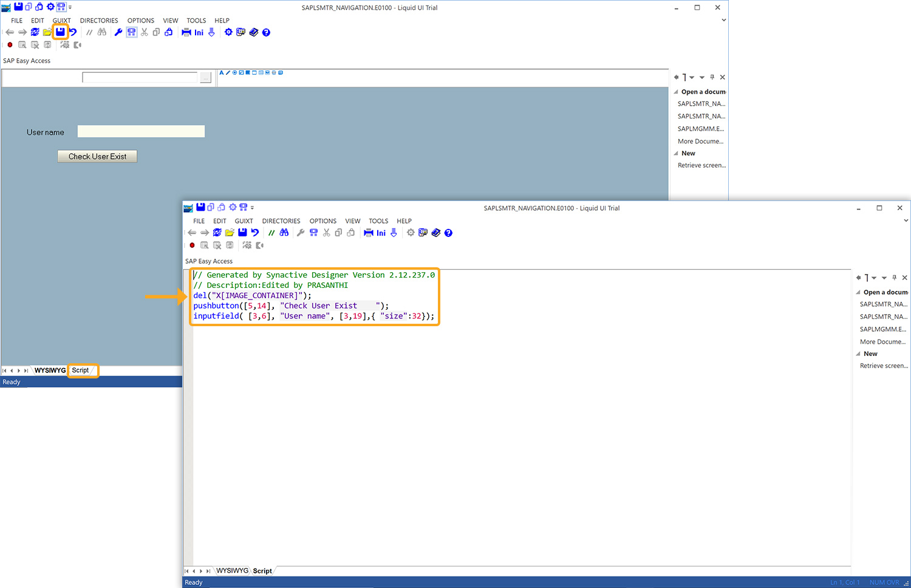Viewport: 911px width, 588px height.
Task: Click the pin icon in the Script window side panel
Action: click(x=895, y=278)
